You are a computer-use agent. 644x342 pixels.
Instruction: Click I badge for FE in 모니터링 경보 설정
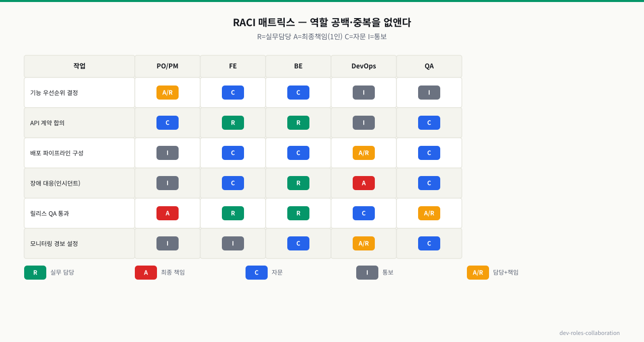pos(233,243)
